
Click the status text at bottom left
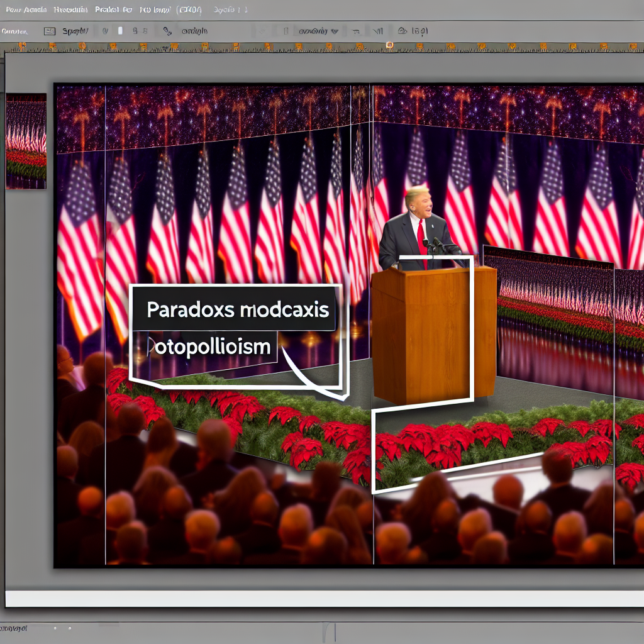[14, 628]
